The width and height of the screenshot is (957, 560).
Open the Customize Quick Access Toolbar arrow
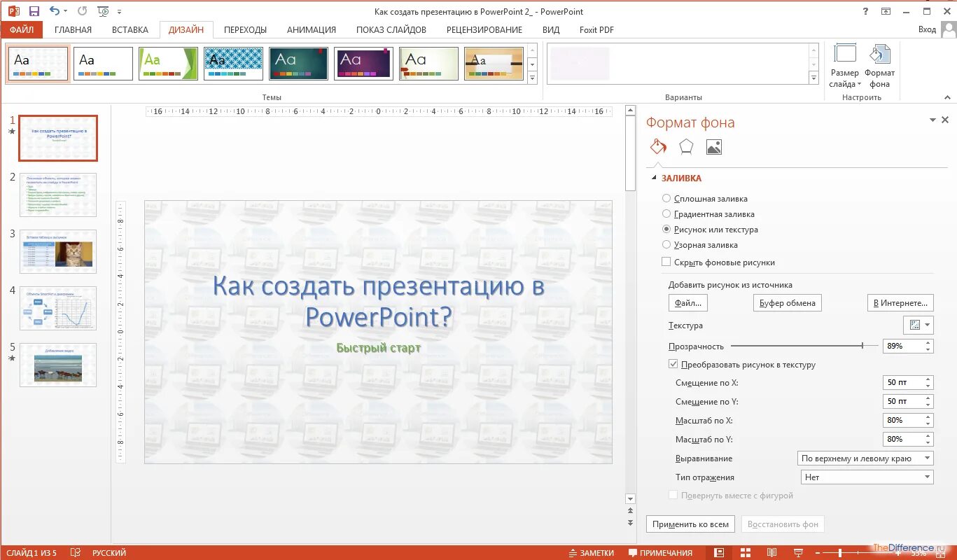click(x=119, y=12)
